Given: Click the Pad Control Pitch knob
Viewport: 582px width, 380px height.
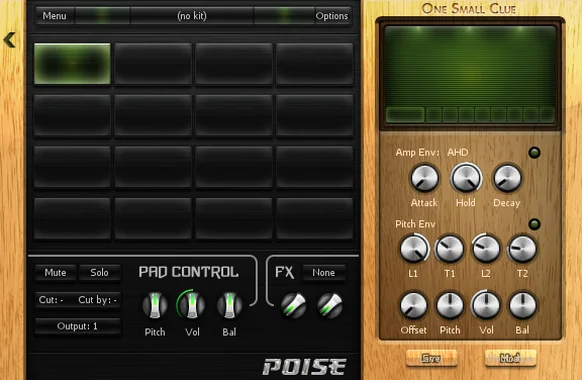Looking at the screenshot, I should [155, 306].
